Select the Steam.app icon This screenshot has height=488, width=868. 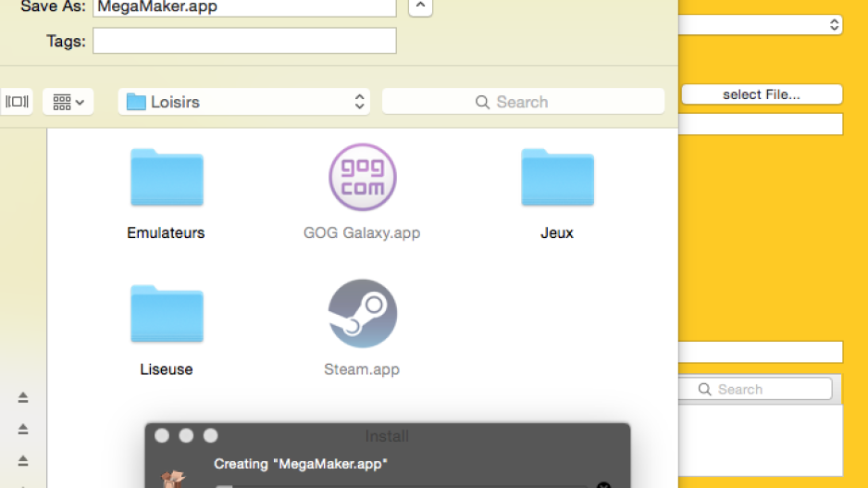(x=363, y=314)
